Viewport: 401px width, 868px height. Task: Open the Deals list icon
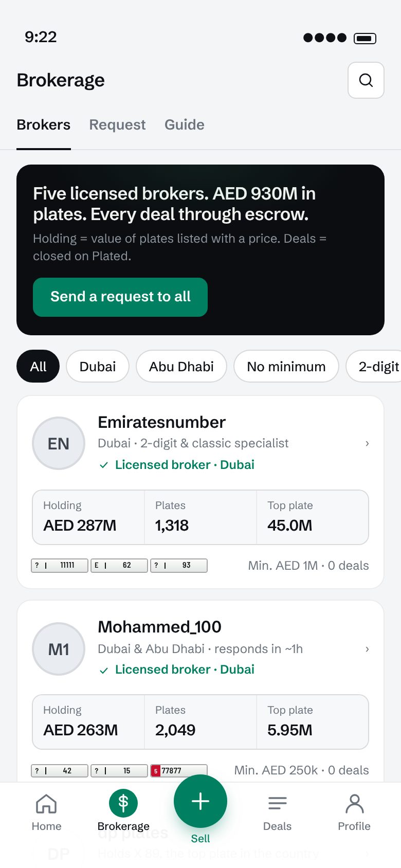pyautogui.click(x=278, y=803)
